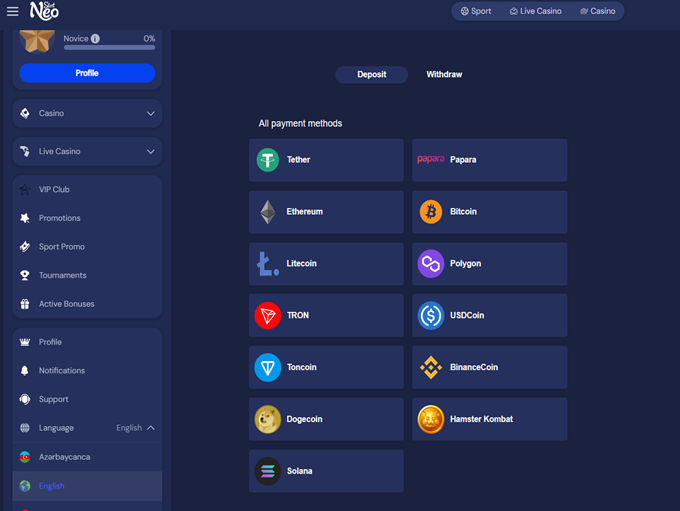The image size is (680, 511).
Task: Select Azərbaycanca language option
Action: [x=64, y=457]
